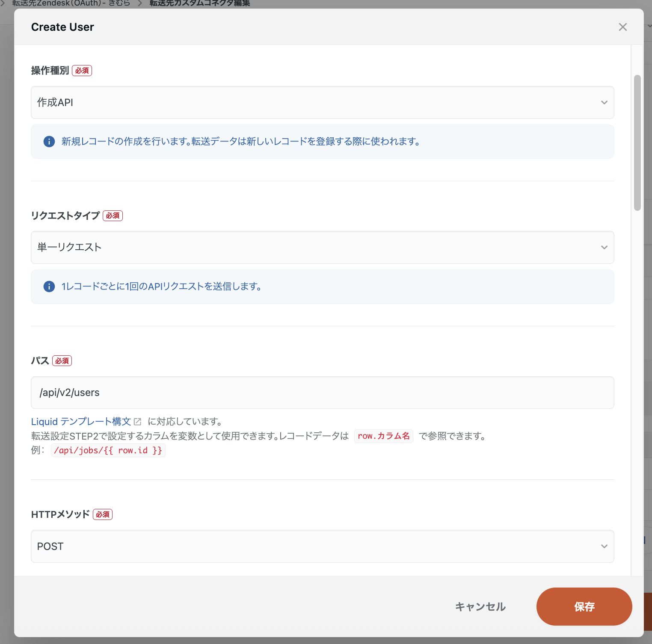
Task: Open the リクエストタイプ dropdown showing 単一リクエスト
Action: point(322,247)
